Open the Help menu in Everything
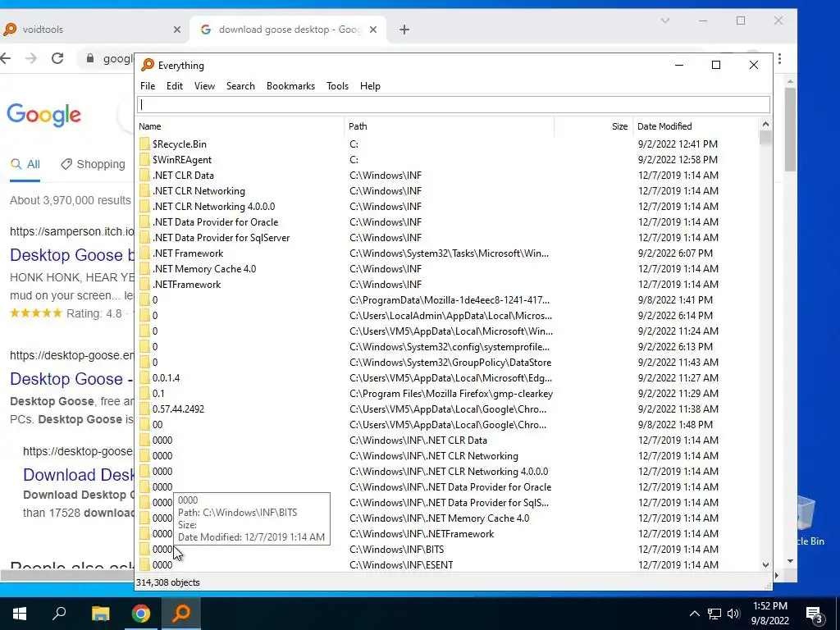The height and width of the screenshot is (630, 840). (x=370, y=85)
